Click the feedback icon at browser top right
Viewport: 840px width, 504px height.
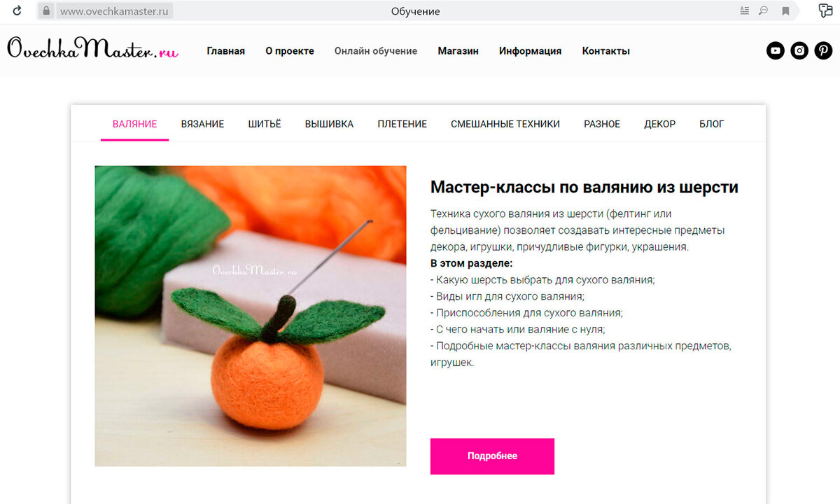pos(825,10)
